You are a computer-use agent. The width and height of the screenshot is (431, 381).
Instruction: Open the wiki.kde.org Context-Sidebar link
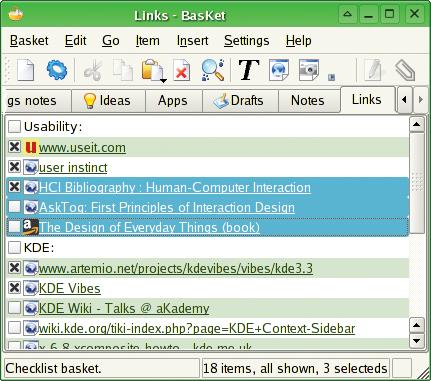click(197, 329)
